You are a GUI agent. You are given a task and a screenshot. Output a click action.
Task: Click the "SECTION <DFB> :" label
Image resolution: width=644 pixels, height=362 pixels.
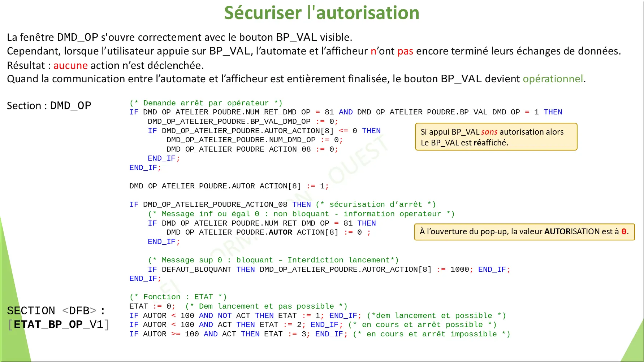[56, 311]
